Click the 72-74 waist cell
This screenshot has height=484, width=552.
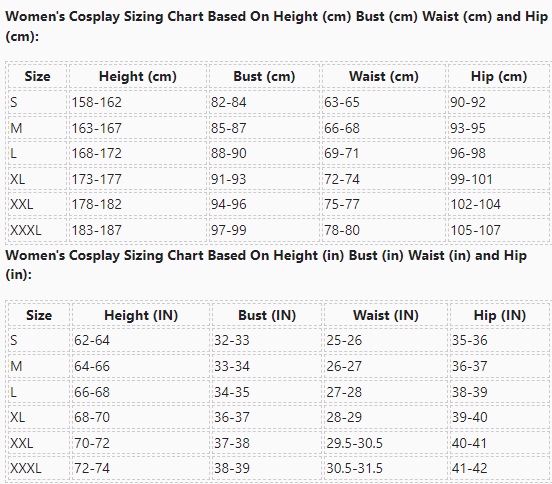tap(384, 179)
